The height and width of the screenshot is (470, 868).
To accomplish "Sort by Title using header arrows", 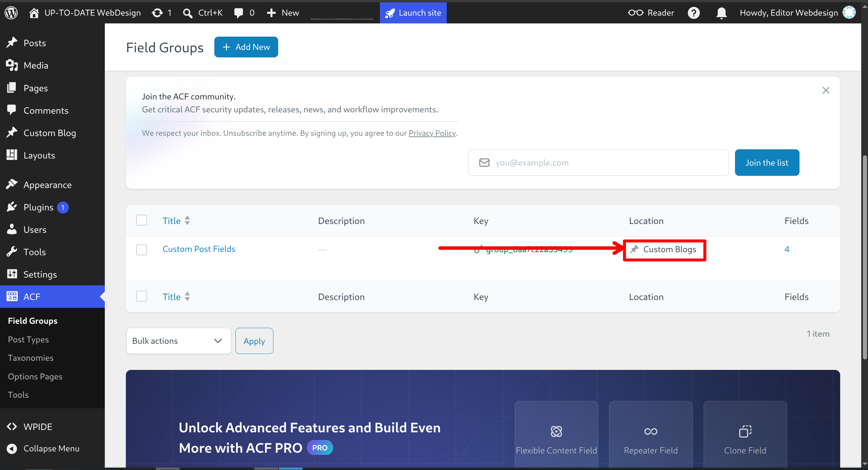I will click(x=187, y=221).
